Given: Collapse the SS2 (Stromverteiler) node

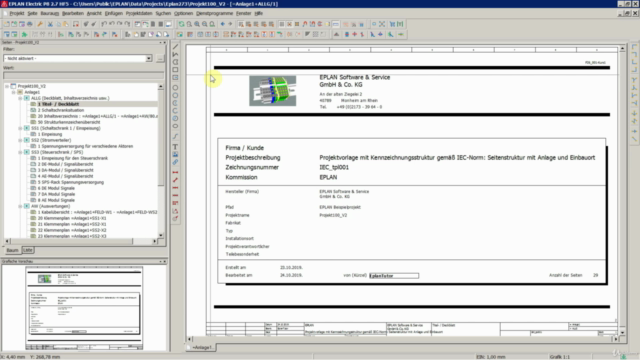Looking at the screenshot, I should (20, 140).
